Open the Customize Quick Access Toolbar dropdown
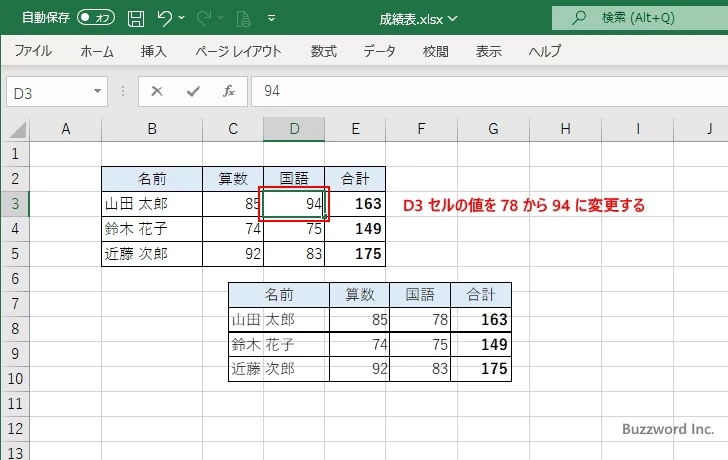This screenshot has height=460, width=728. click(270, 17)
